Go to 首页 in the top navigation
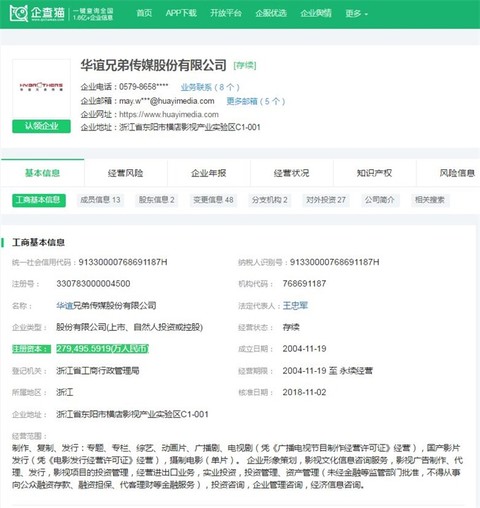Viewport: 480px width, 508px height. click(x=144, y=13)
